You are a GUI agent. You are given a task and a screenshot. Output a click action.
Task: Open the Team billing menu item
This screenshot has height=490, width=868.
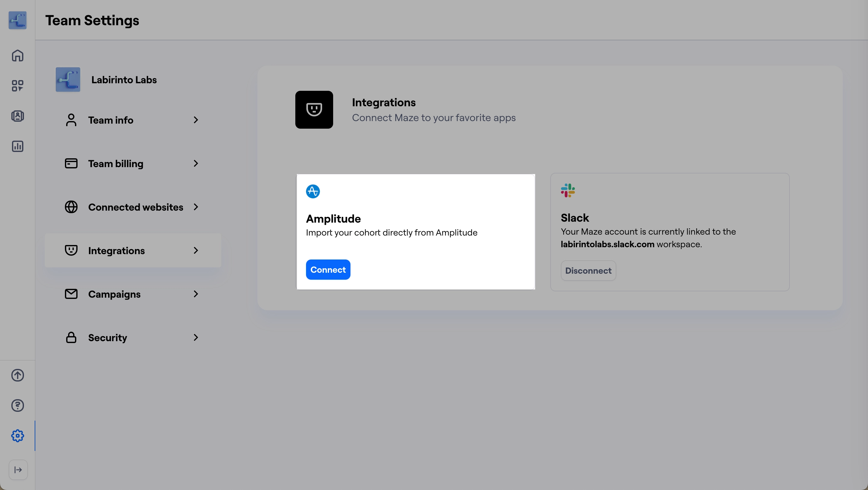click(133, 163)
